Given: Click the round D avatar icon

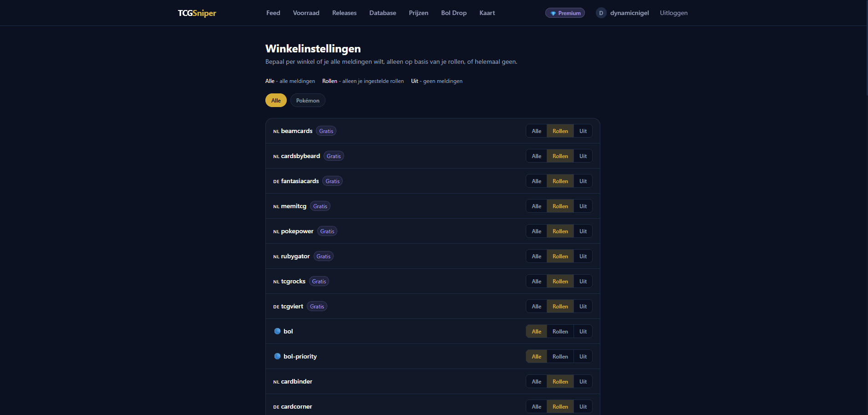Looking at the screenshot, I should (x=601, y=13).
